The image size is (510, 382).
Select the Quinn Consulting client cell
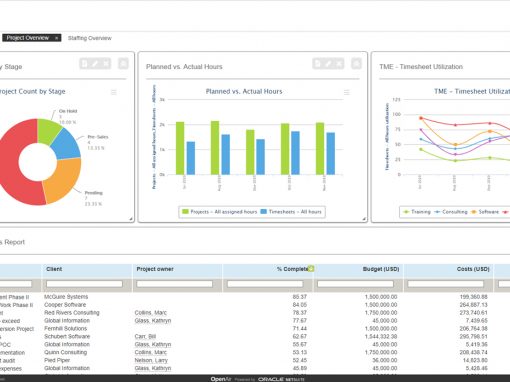point(65,352)
